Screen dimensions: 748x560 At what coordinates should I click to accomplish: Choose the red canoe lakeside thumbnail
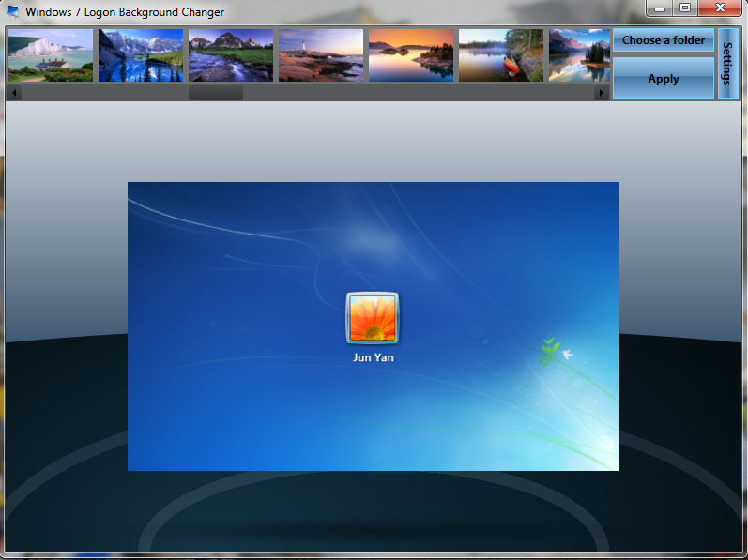(501, 55)
